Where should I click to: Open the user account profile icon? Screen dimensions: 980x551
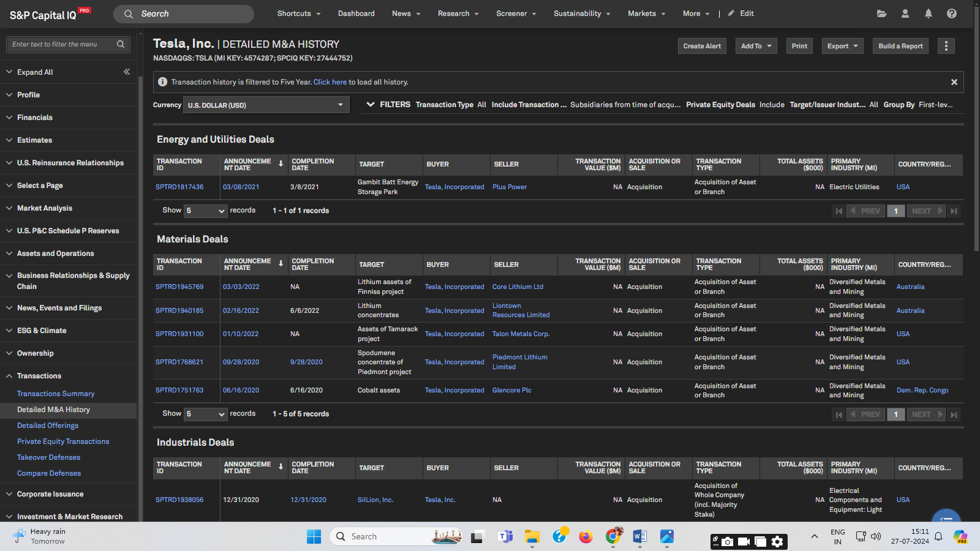905,13
